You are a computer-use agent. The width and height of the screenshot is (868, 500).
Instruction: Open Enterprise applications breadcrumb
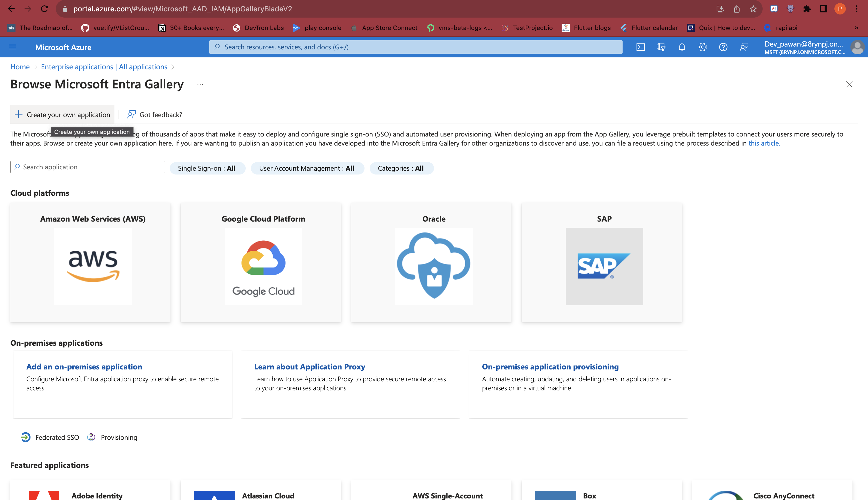click(x=104, y=67)
